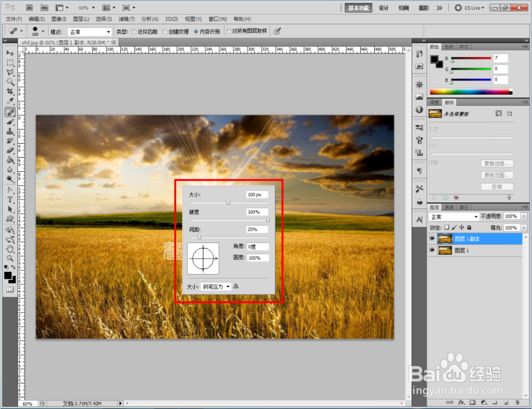Image resolution: width=532 pixels, height=409 pixels.
Task: Open the 滤镜(T) menu
Action: pyautogui.click(x=126, y=19)
